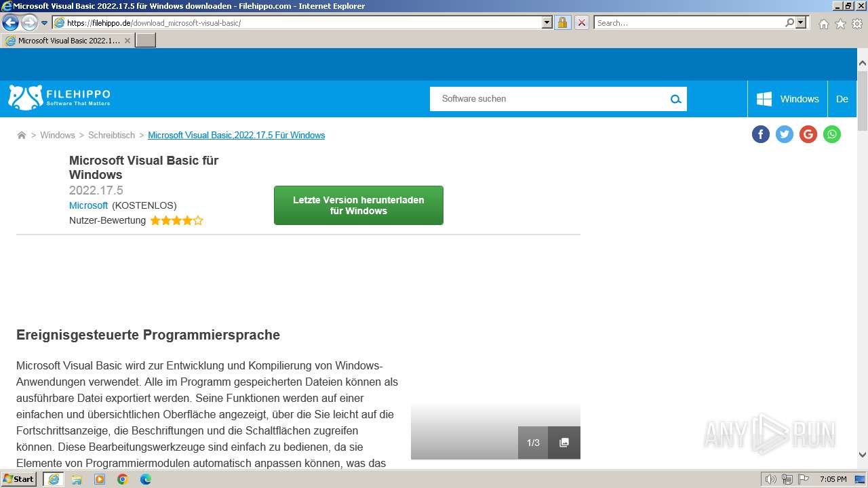Image resolution: width=868 pixels, height=488 pixels.
Task: Share on Facebook icon
Action: pos(761,134)
